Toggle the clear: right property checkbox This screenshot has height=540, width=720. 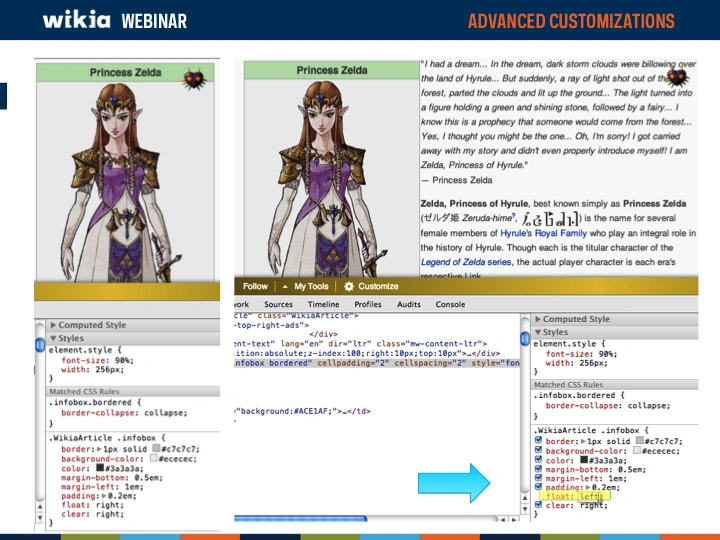[x=540, y=505]
